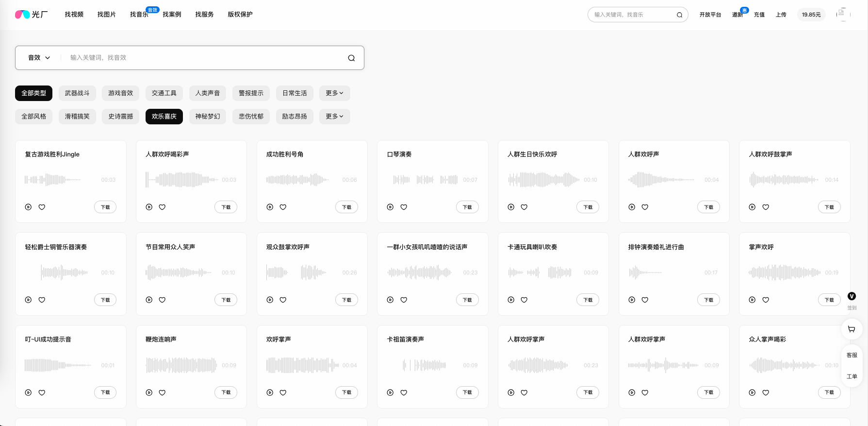Expand 更多 in the type filter row
This screenshot has height=426, width=868.
tap(334, 93)
